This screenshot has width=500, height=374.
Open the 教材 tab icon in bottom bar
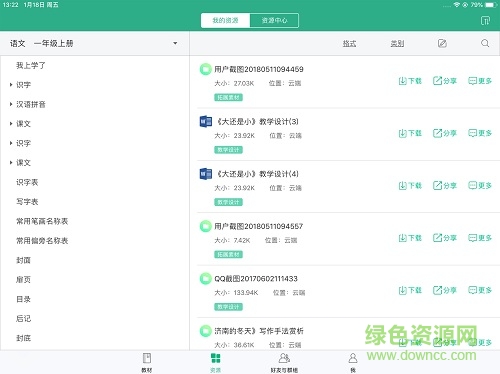147,358
